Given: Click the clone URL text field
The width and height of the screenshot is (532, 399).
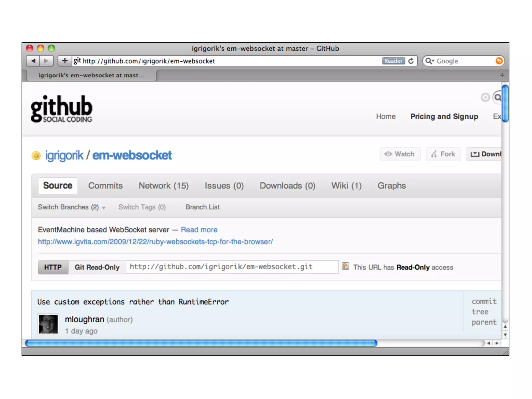Looking at the screenshot, I should (232, 267).
